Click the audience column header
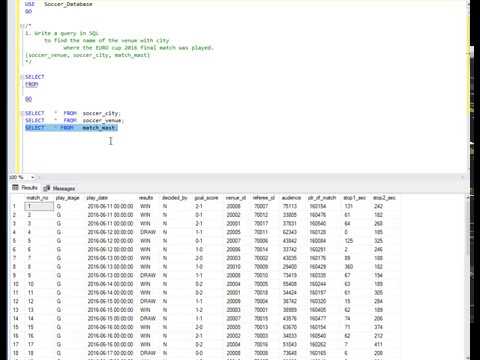 point(291,198)
